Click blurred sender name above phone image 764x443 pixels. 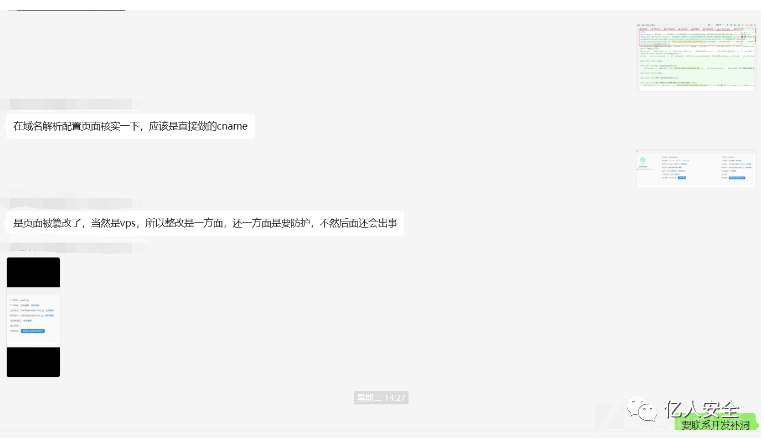click(x=71, y=248)
